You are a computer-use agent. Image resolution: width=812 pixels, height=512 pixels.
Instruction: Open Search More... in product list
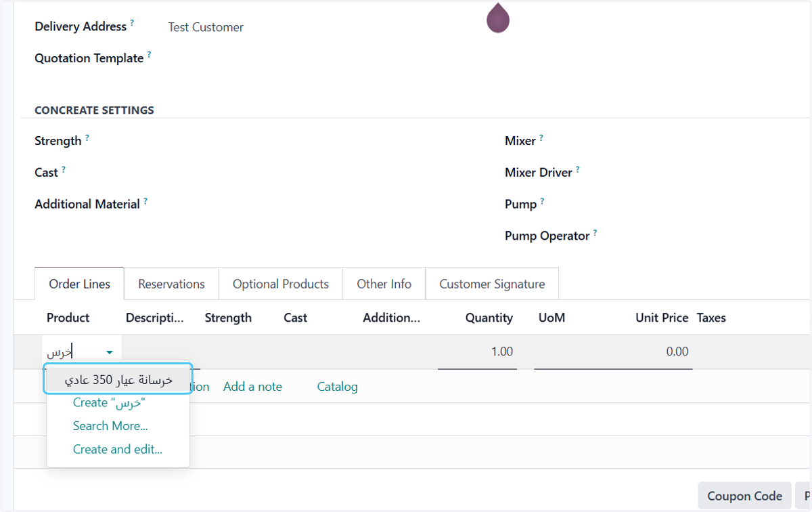pyautogui.click(x=110, y=426)
